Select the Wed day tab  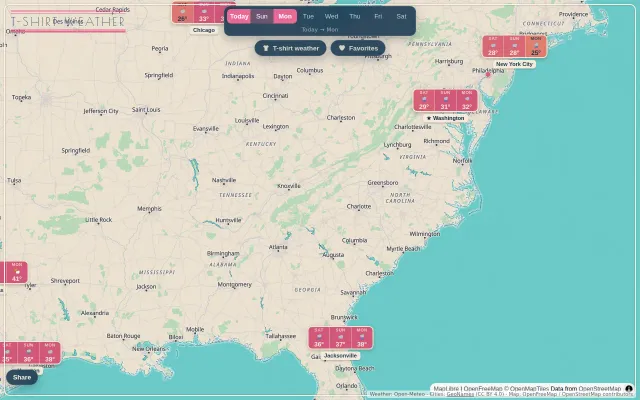pyautogui.click(x=331, y=16)
